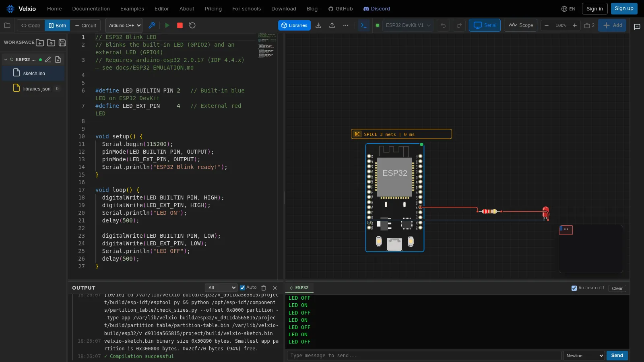Screen dimensions: 644x362
Task: Open the three-dots more options menu
Action: click(x=346, y=25)
